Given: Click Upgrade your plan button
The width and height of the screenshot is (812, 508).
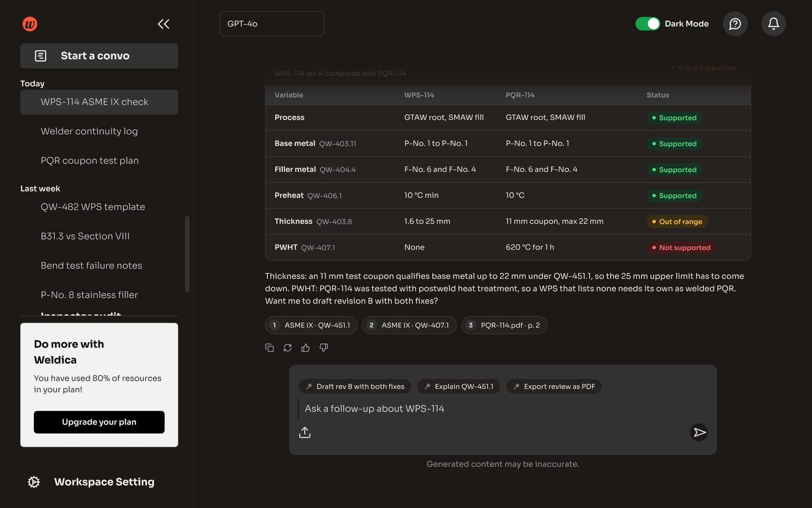Looking at the screenshot, I should tap(99, 422).
